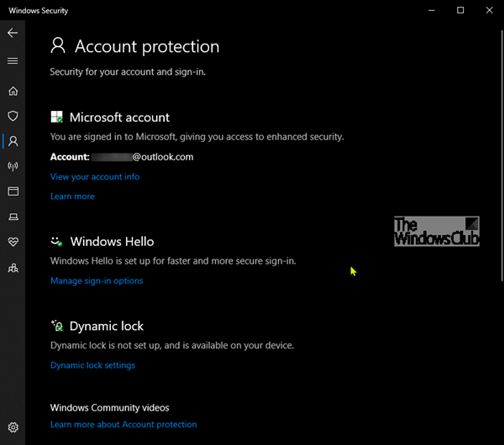504x445 pixels.
Task: Open Dynamic lock settings link
Action: 92,365
